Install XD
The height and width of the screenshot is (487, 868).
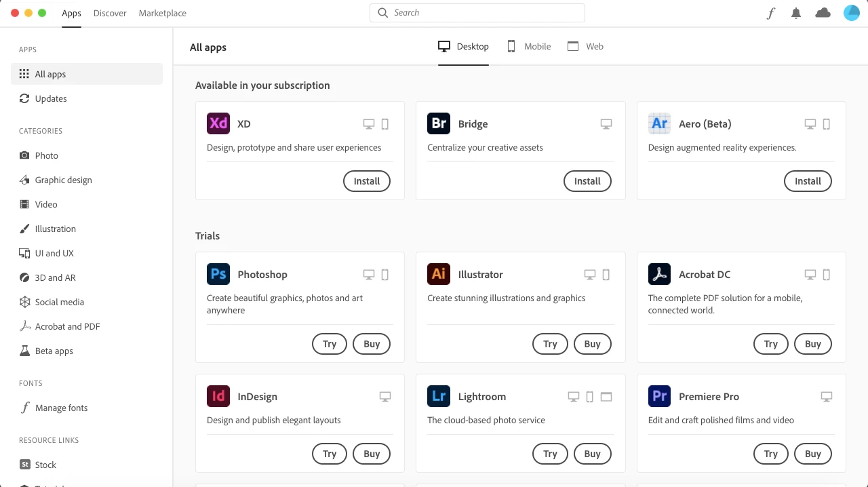(367, 181)
